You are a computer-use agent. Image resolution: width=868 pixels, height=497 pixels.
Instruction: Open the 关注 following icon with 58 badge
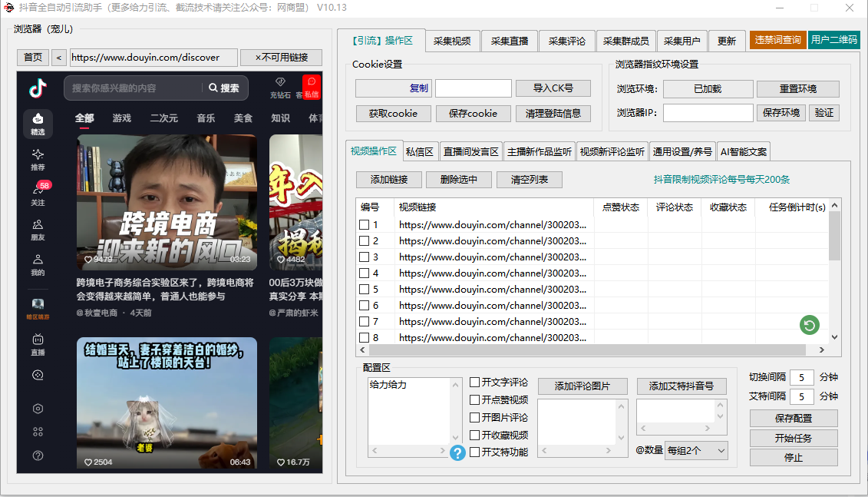point(38,194)
